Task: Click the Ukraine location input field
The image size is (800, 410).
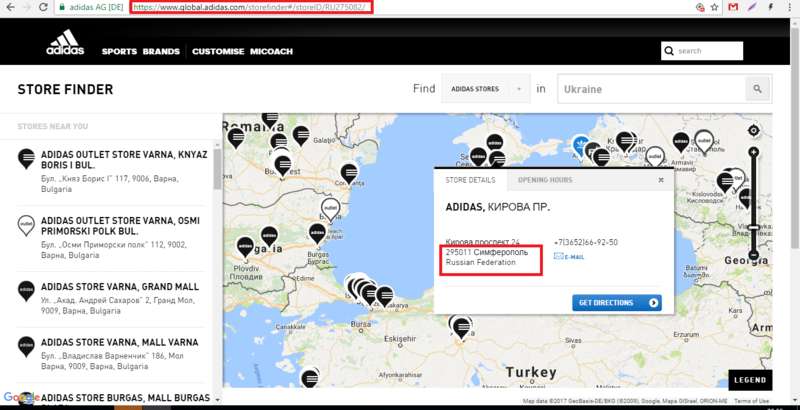Action: click(x=648, y=89)
